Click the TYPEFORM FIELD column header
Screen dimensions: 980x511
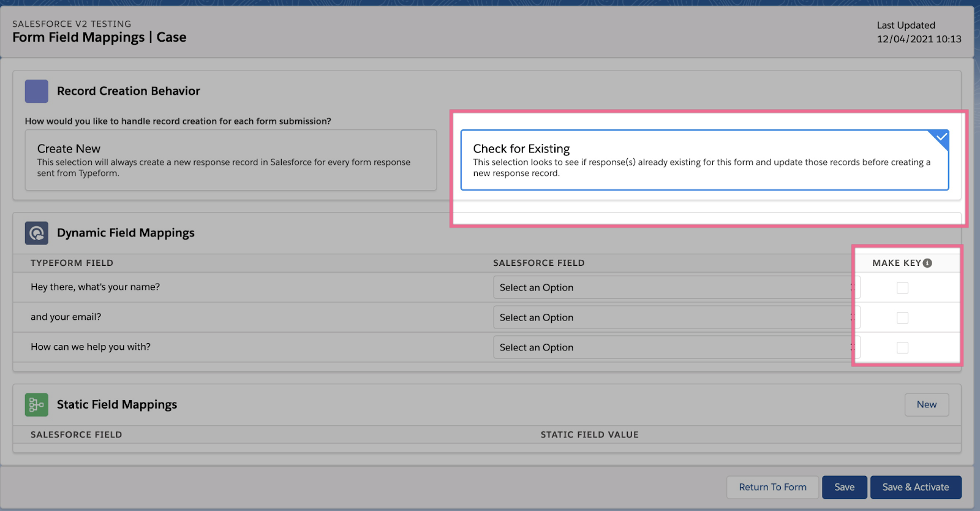pos(72,263)
